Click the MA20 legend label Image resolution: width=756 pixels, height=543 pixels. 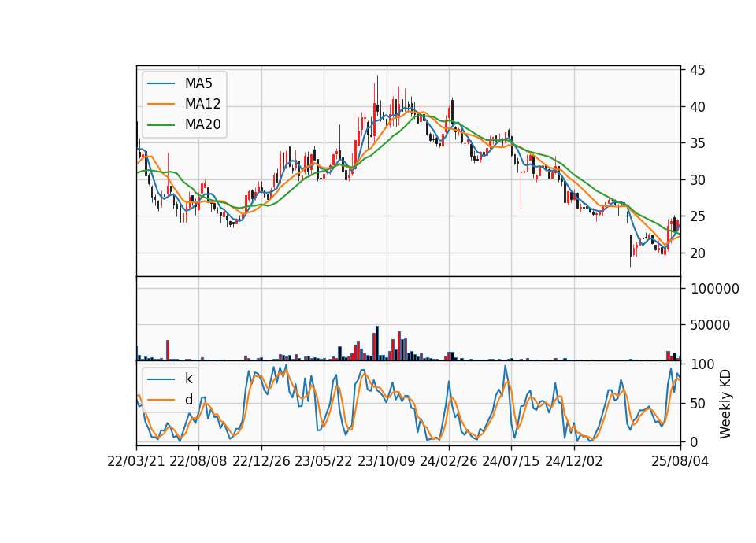(x=202, y=124)
